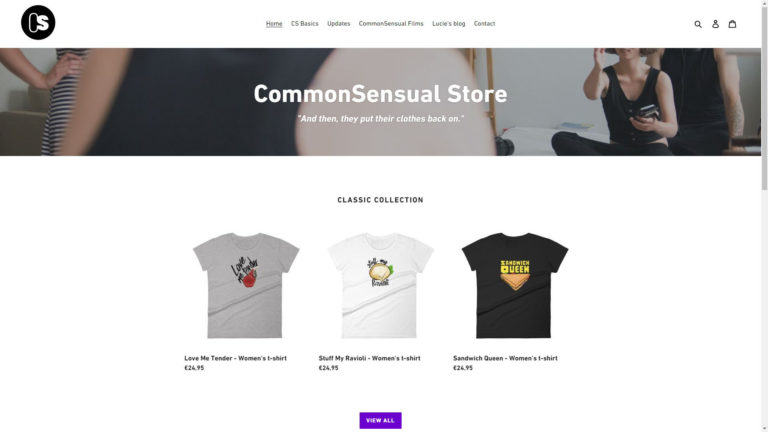Click the Classic Collection section heading
This screenshot has height=432, width=768.
pos(380,200)
